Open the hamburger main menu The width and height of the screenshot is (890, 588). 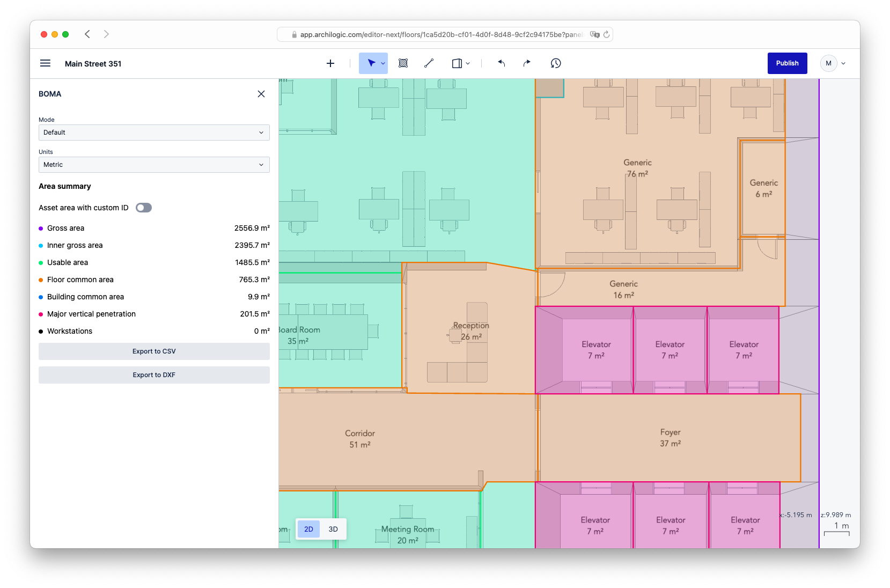[x=46, y=63]
